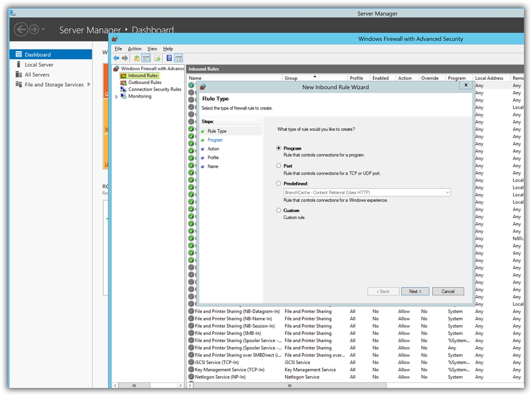Click the gray Forward arrow in firewall toolbar
The width and height of the screenshot is (532, 396).
pyautogui.click(x=125, y=59)
